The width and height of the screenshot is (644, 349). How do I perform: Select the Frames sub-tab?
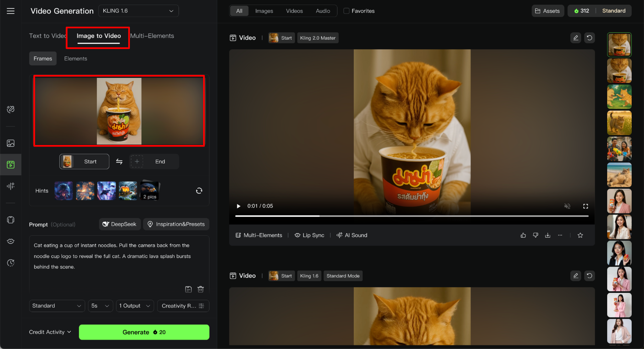pos(43,58)
